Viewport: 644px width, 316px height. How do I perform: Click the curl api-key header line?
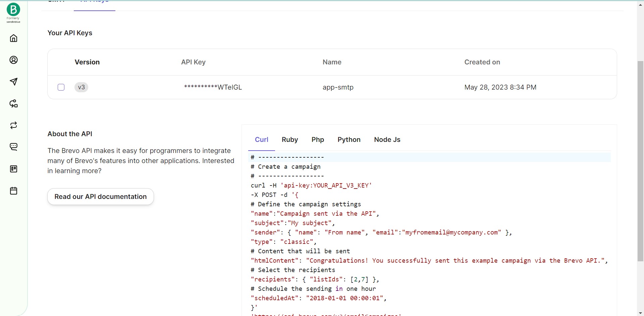click(x=311, y=186)
